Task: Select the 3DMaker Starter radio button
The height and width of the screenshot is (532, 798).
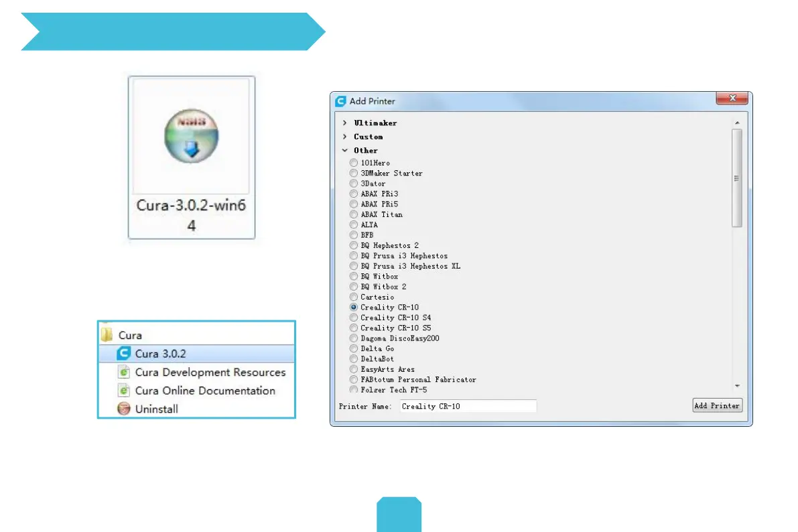Action: (354, 173)
